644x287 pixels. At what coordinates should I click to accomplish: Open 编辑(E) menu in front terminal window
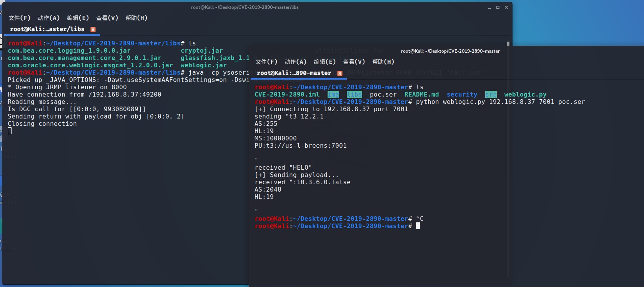coord(324,62)
